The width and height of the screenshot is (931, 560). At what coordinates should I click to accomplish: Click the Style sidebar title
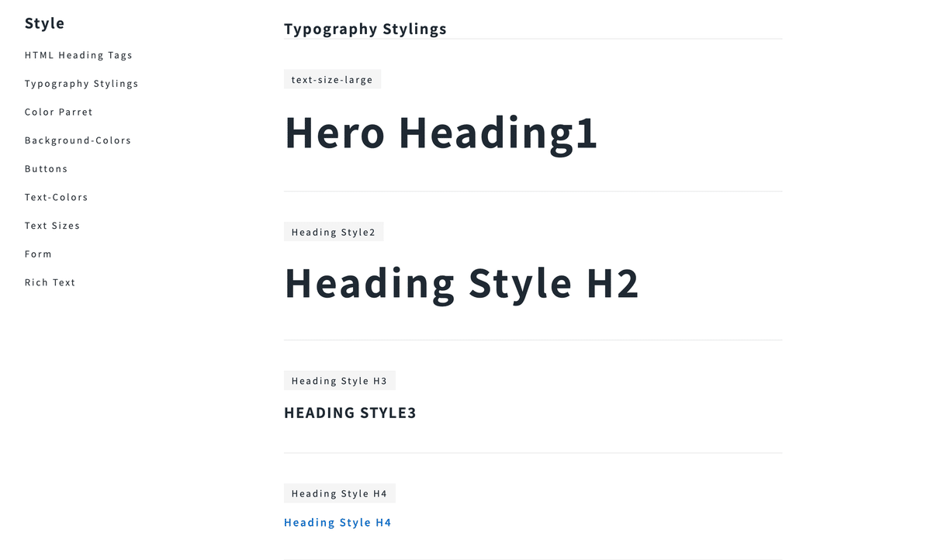coord(44,23)
